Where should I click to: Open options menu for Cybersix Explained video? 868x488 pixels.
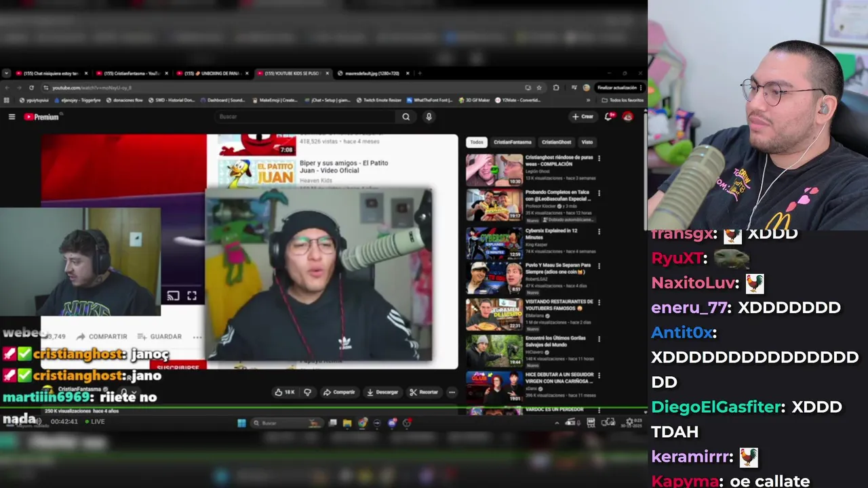coord(599,232)
